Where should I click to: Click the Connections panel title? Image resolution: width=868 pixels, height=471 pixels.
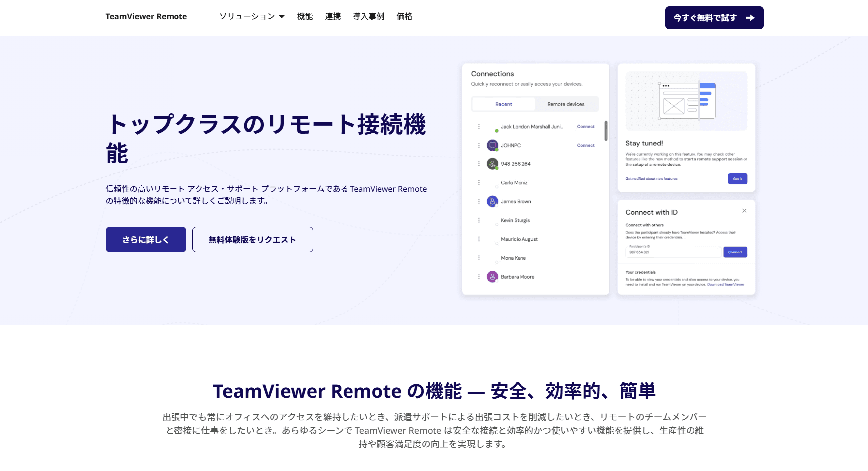tap(492, 74)
